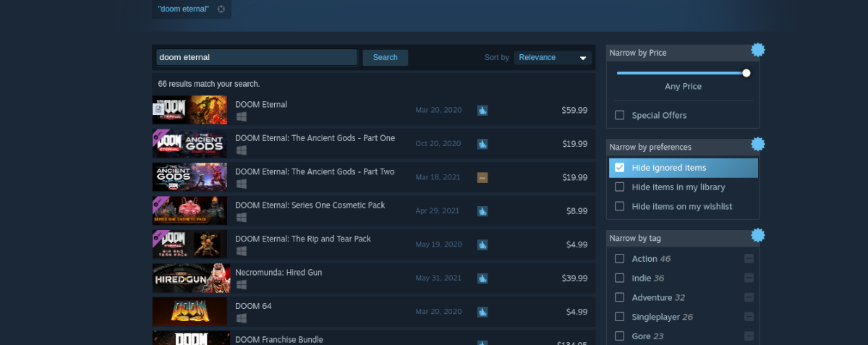Screen dimensions: 868x345
Task: Click review icon for Ancient Gods Part One
Action: point(482,144)
